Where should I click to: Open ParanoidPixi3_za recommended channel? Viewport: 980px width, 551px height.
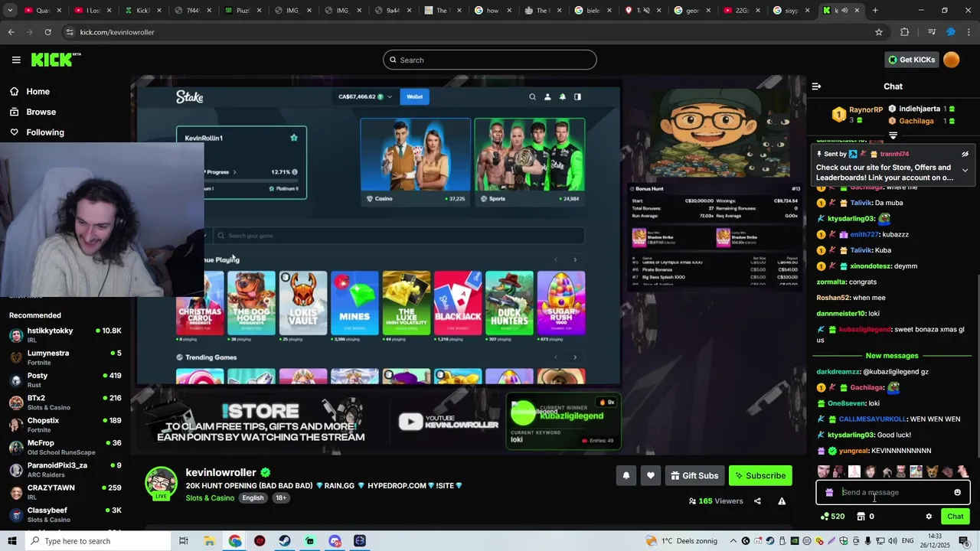click(x=65, y=470)
